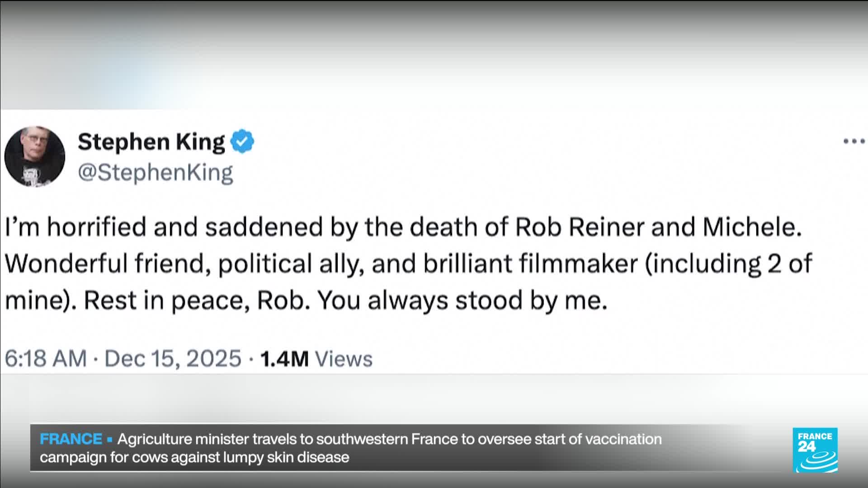Image resolution: width=868 pixels, height=488 pixels.
Task: Click the France 24 channel logo
Action: (x=815, y=450)
